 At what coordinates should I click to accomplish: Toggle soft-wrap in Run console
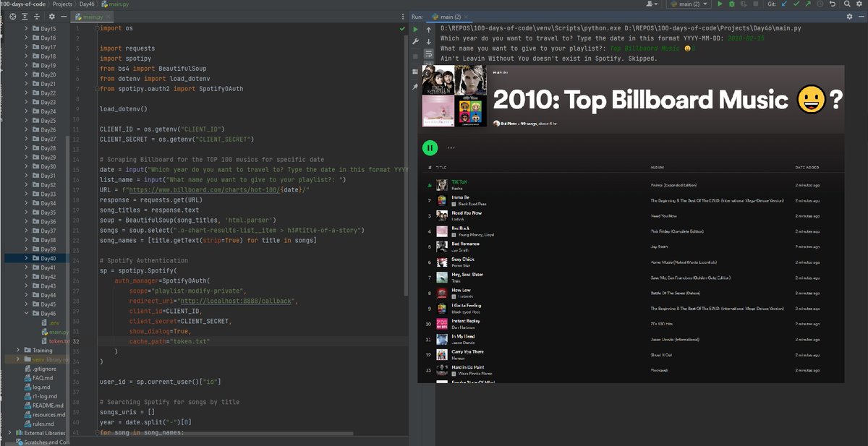429,53
